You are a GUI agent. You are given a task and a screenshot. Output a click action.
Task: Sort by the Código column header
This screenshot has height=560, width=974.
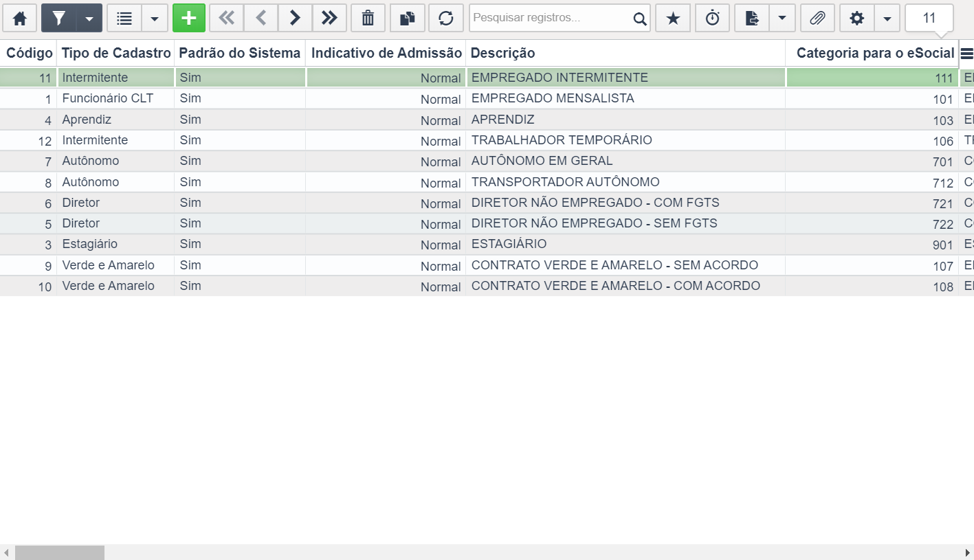point(29,53)
